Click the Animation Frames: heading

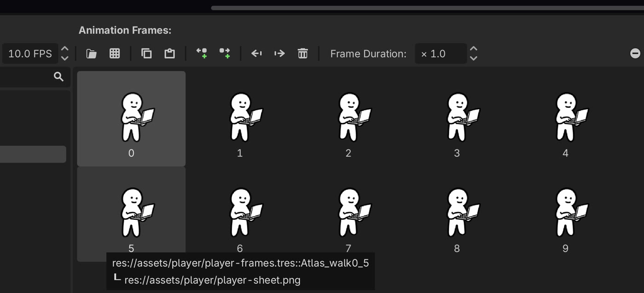pyautogui.click(x=125, y=30)
